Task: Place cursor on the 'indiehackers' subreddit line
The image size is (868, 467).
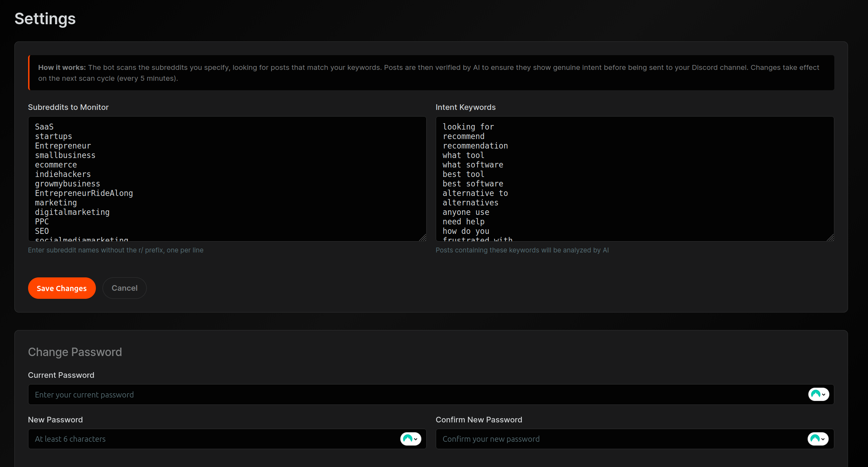Action: tap(63, 174)
